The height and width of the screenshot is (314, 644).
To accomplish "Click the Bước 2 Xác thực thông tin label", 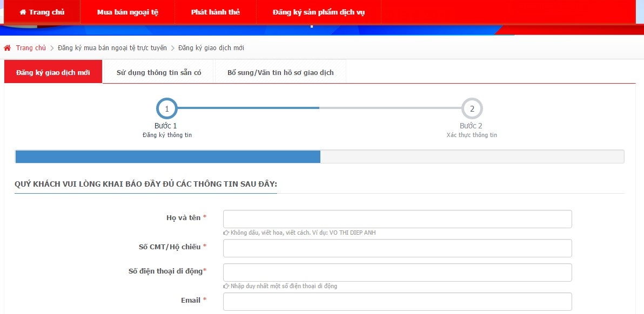I will [471, 130].
